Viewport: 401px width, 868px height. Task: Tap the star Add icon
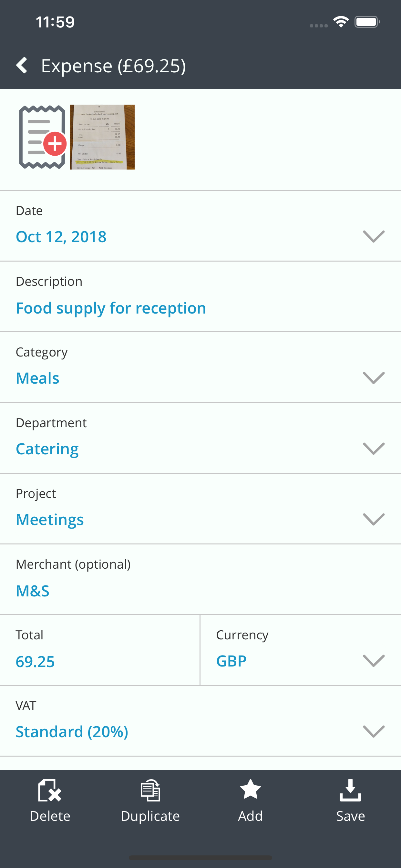click(x=250, y=789)
